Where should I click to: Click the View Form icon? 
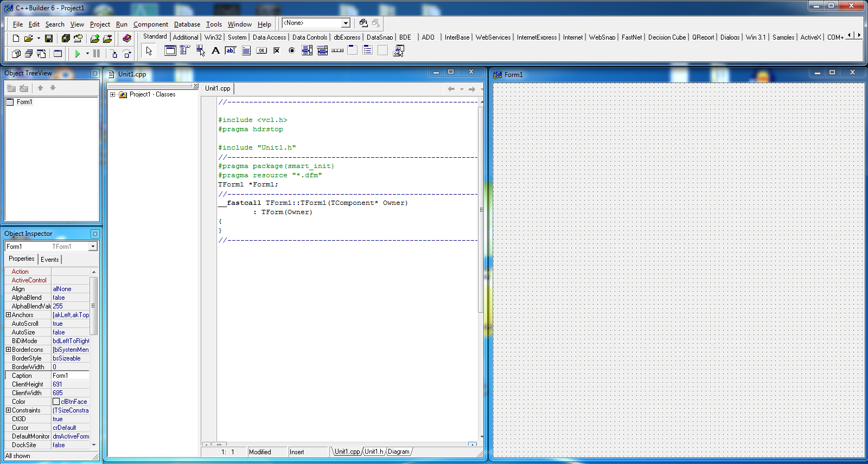pyautogui.click(x=28, y=54)
